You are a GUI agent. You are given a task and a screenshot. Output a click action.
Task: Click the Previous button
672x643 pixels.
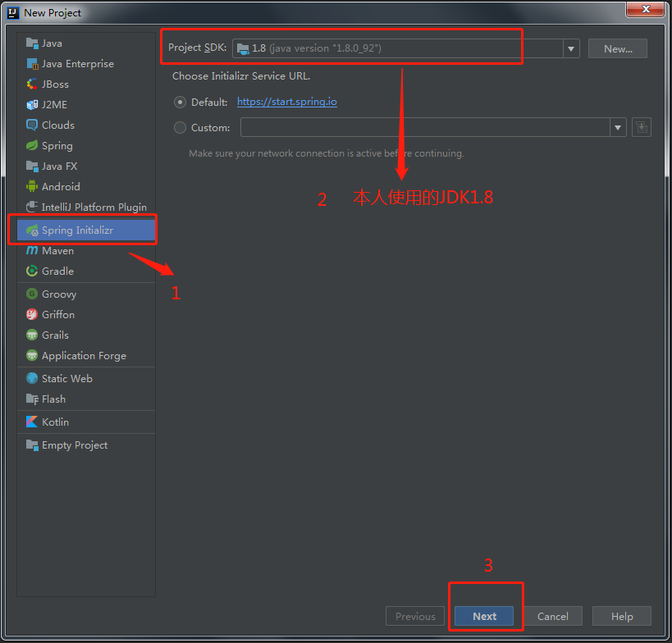415,616
